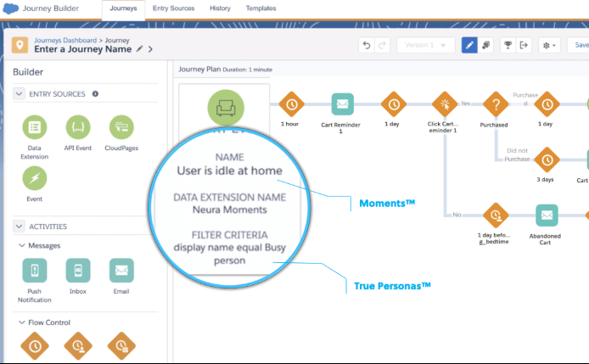This screenshot has height=364, width=589.
Task: Click the chevron next to the journey name
Action: tap(150, 49)
